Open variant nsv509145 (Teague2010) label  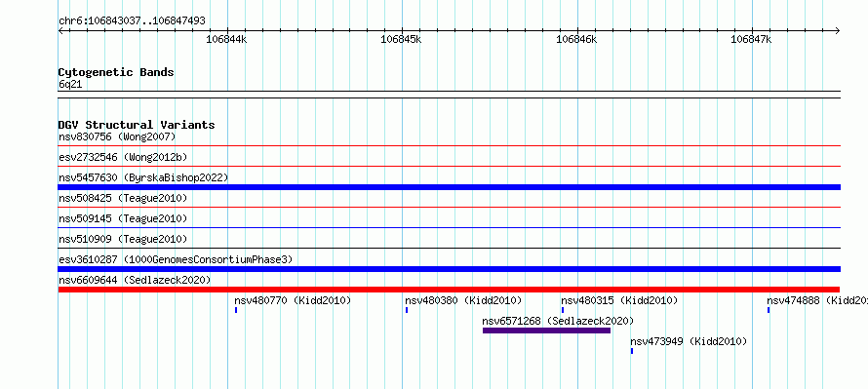tap(123, 218)
